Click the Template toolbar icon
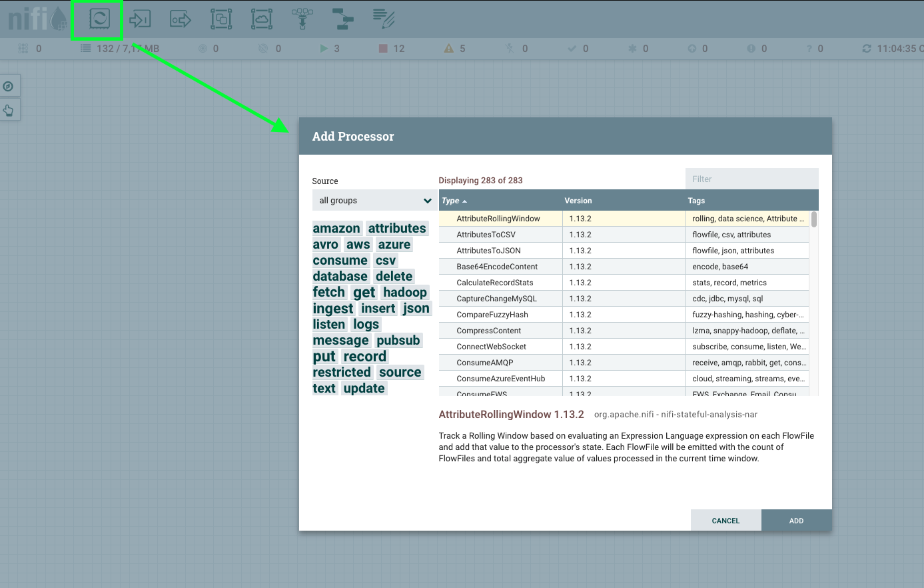Screen dimensions: 924x588 tap(343, 19)
